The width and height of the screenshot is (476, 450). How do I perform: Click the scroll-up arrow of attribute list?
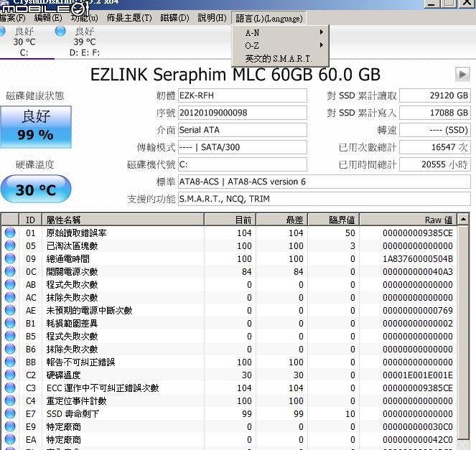pyautogui.click(x=463, y=219)
